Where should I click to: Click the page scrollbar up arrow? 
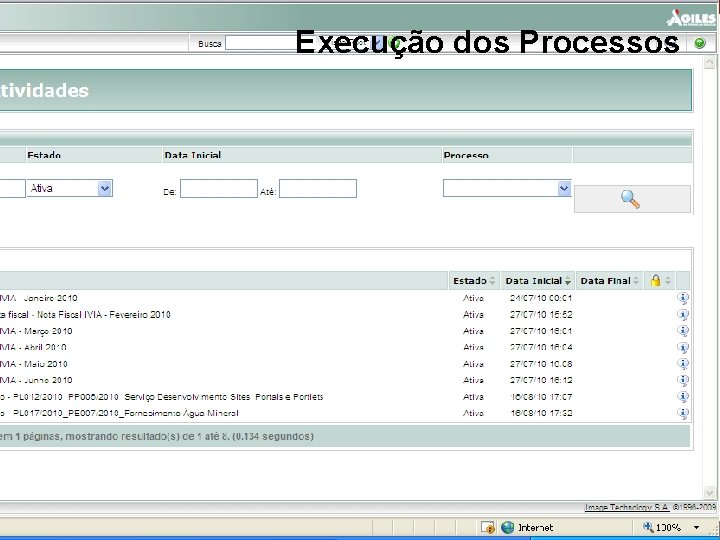pos(709,62)
